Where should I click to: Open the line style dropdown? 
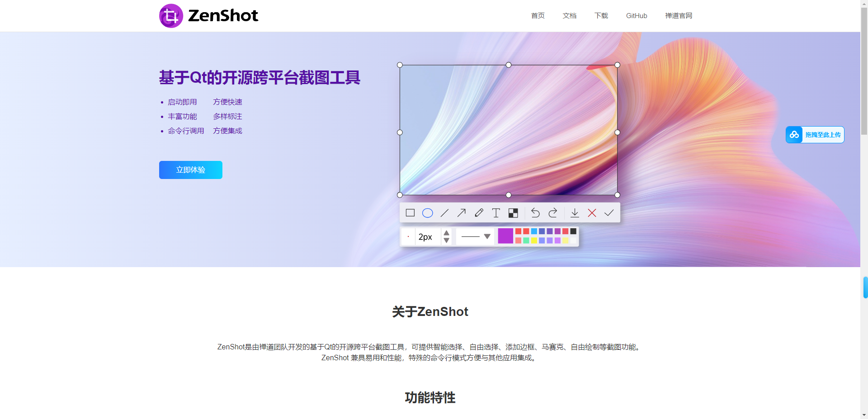coord(475,236)
